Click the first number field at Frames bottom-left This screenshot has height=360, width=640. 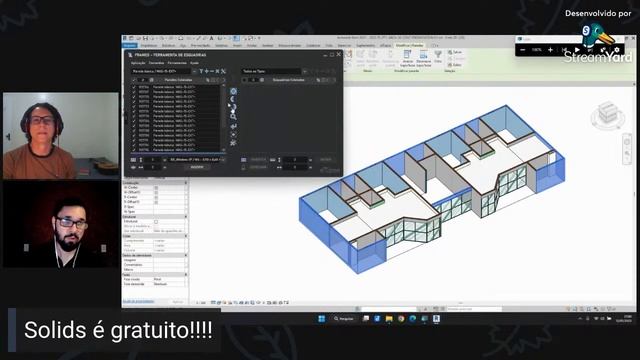click(153, 160)
